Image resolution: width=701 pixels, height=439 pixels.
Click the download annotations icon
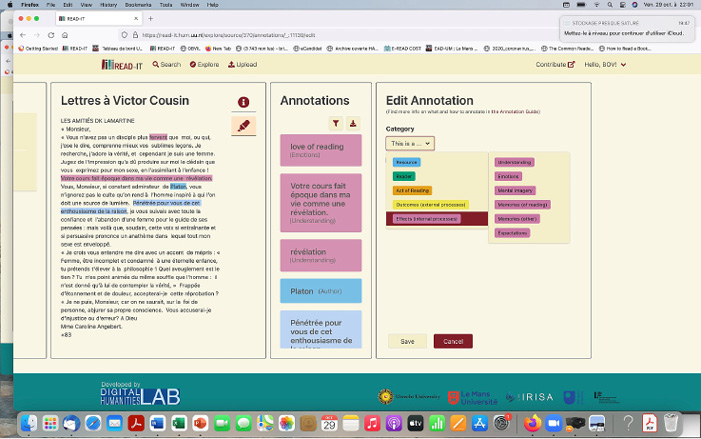click(353, 124)
